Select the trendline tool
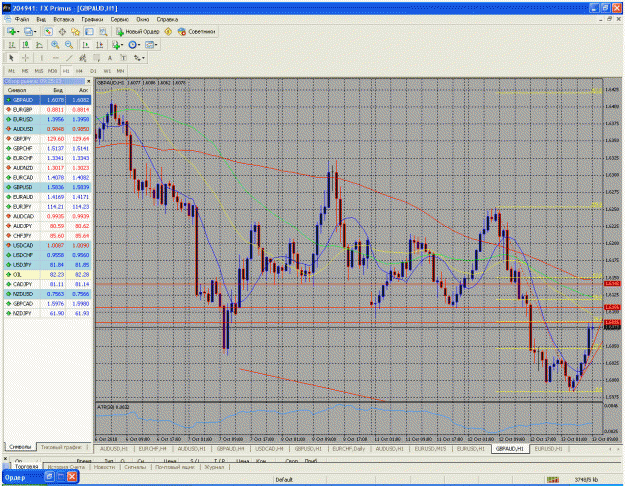This screenshot has width=625, height=486. coord(69,58)
